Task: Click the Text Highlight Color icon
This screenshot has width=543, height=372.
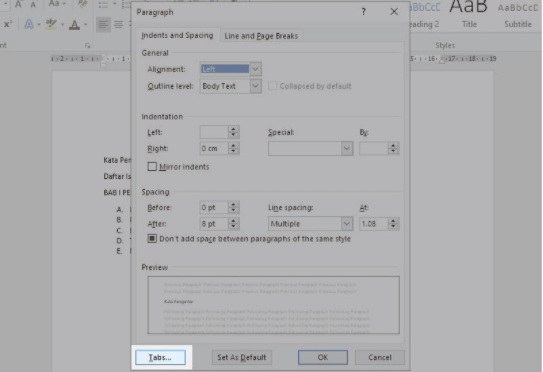Action: (51, 24)
